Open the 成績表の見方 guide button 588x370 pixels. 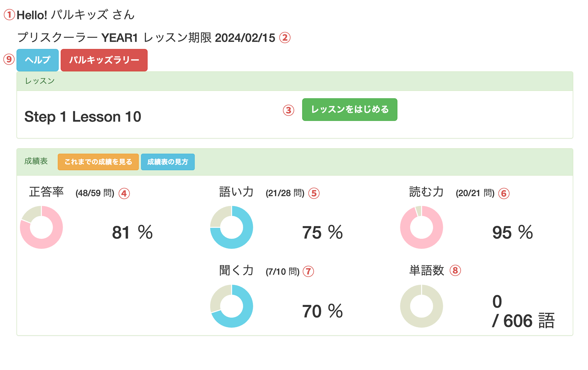pos(168,162)
